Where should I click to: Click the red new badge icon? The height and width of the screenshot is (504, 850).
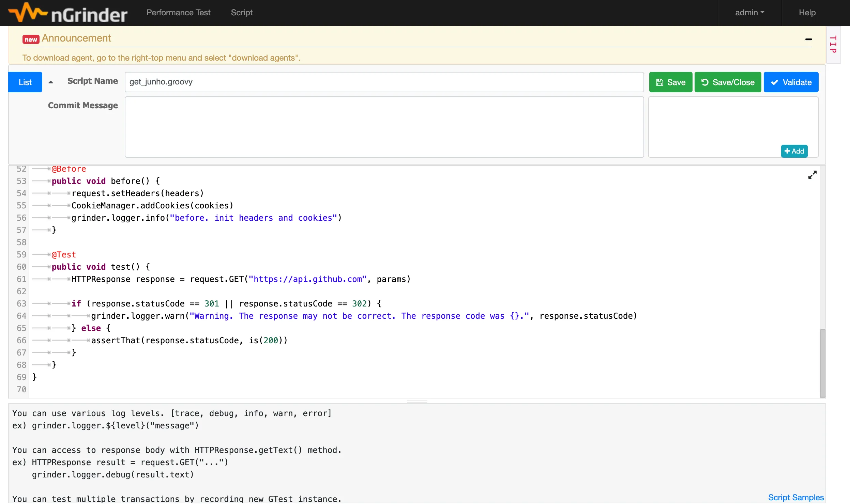pyautogui.click(x=31, y=40)
